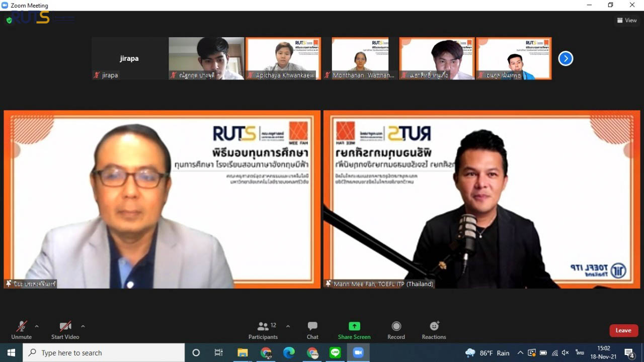Click the muted speaker volume icon

[566, 353]
